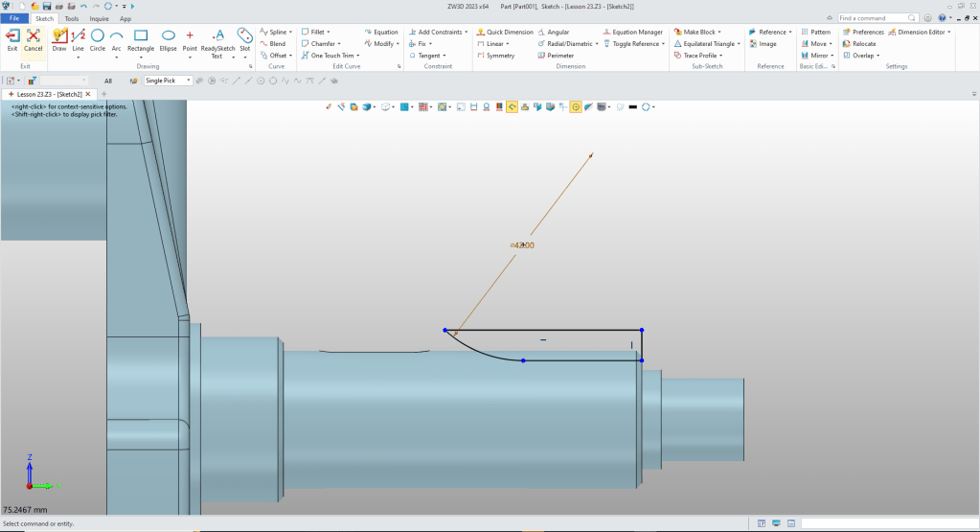Viewport: 980px width, 532px height.
Task: Expand the Fillet dropdown arrow
Action: [x=329, y=32]
